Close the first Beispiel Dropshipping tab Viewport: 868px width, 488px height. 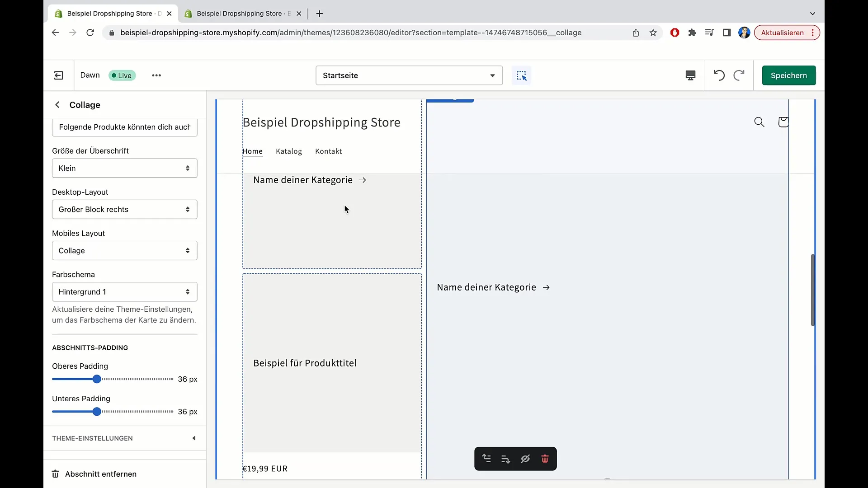coord(169,14)
